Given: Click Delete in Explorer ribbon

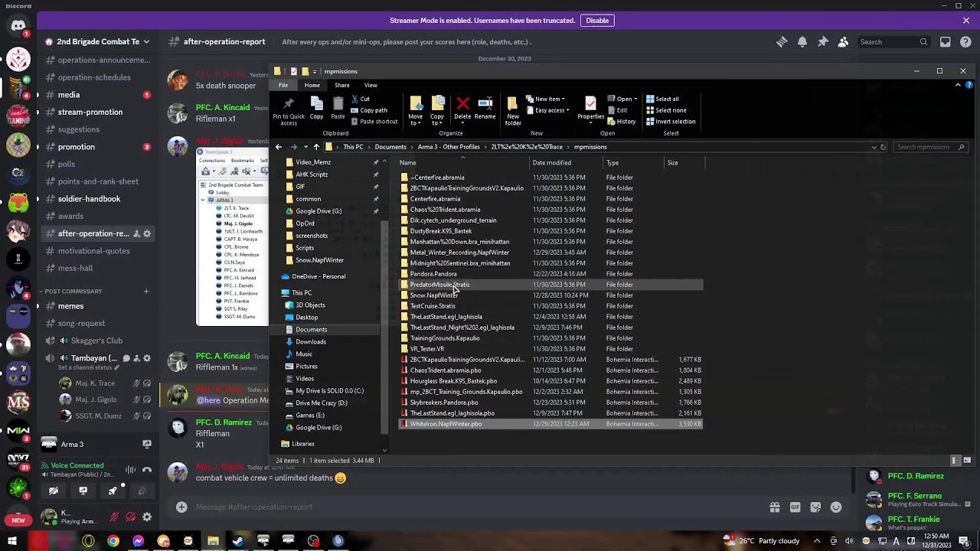Looking at the screenshot, I should click(x=462, y=109).
